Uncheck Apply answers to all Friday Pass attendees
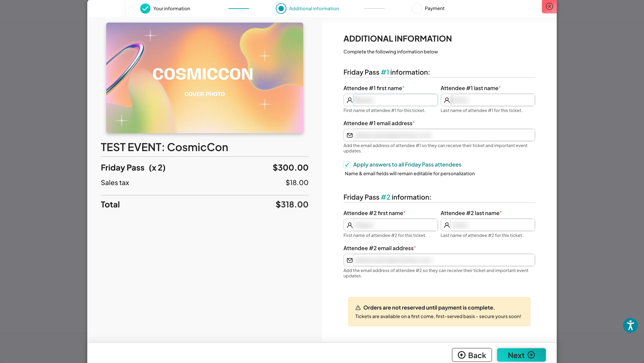This screenshot has height=363, width=644. tap(347, 165)
